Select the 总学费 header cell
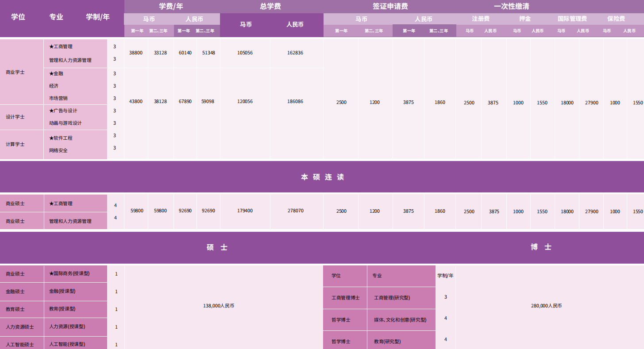Viewport: 644px width, 349px height. click(x=270, y=6)
